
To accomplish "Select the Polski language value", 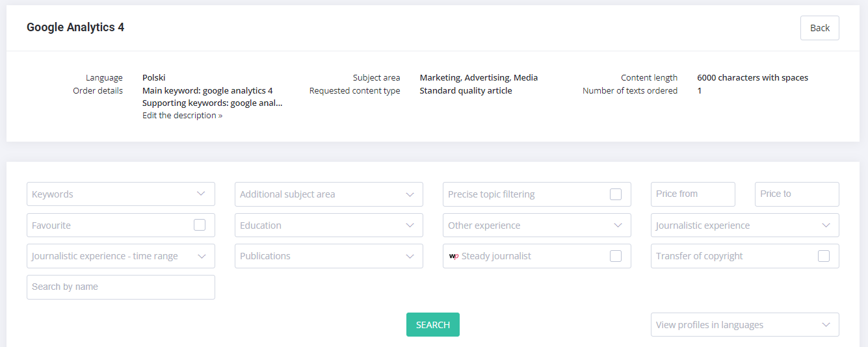I will [154, 77].
